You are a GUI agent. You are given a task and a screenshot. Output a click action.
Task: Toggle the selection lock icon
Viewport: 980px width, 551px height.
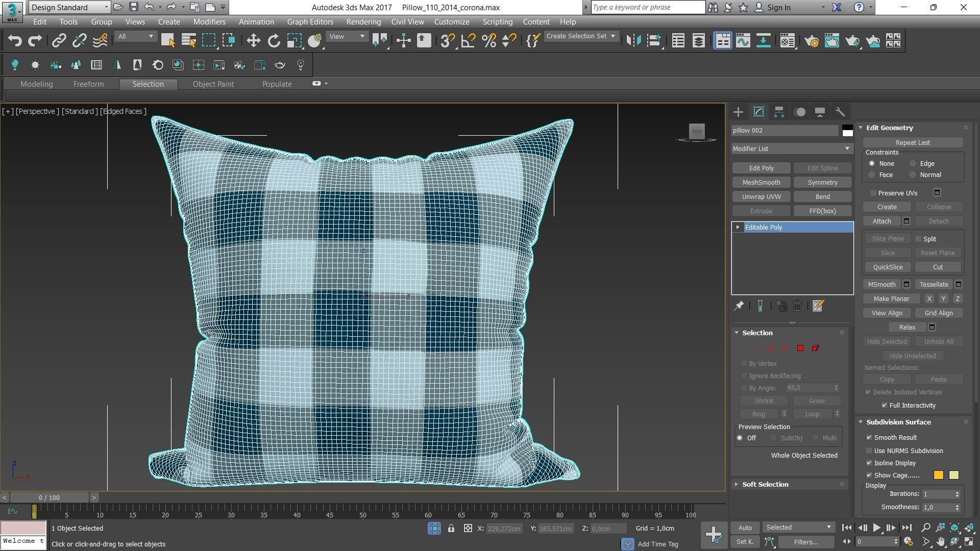tap(451, 529)
